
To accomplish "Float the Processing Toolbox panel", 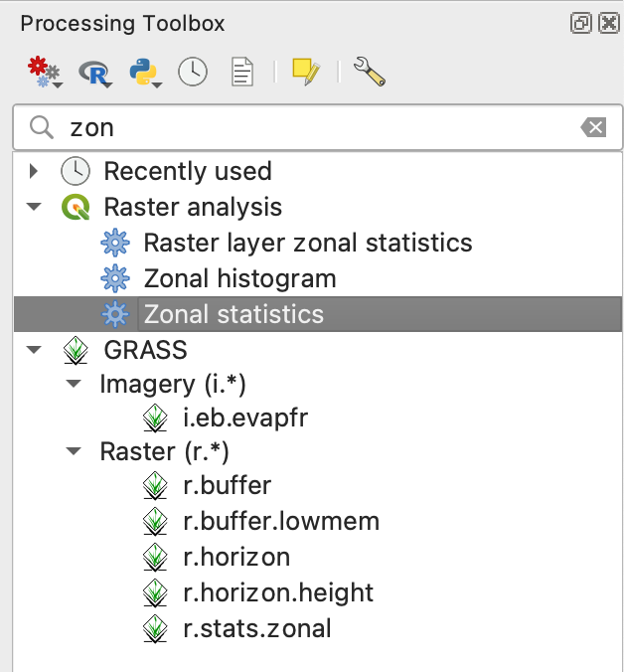I will pyautogui.click(x=581, y=23).
